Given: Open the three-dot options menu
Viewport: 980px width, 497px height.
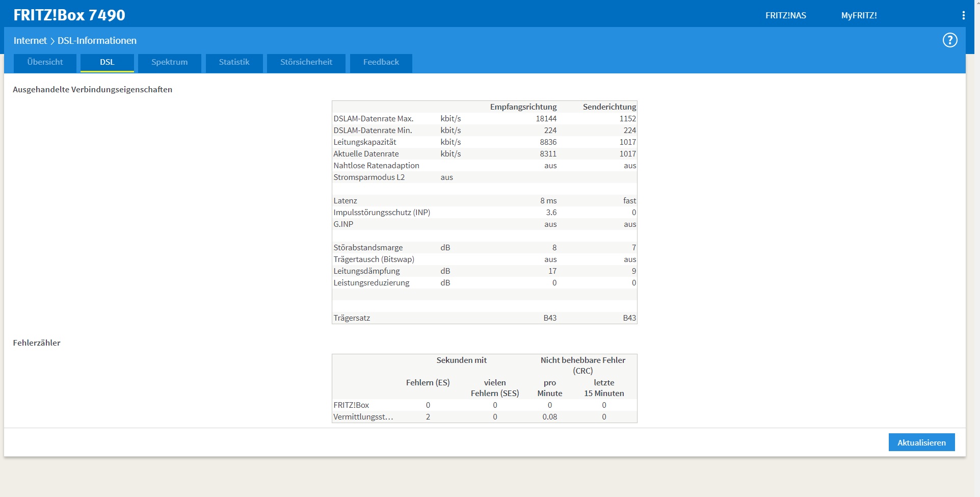Looking at the screenshot, I should click(x=963, y=15).
